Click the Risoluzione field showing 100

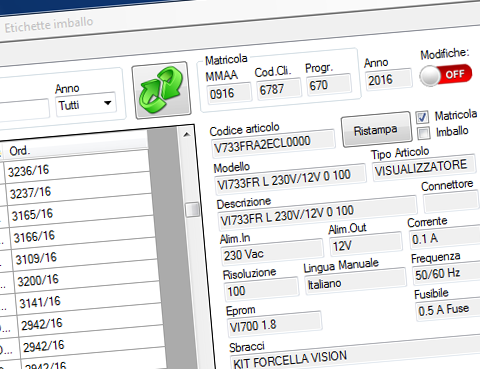click(x=261, y=289)
